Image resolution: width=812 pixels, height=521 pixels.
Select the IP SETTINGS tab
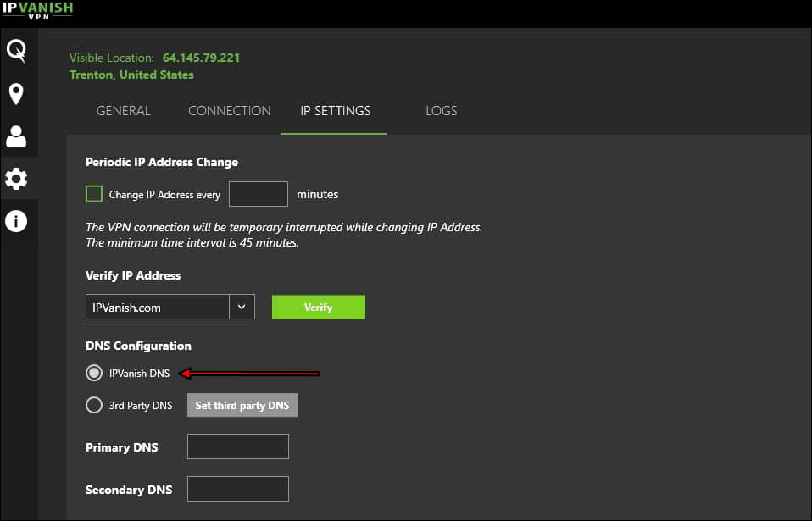click(336, 111)
